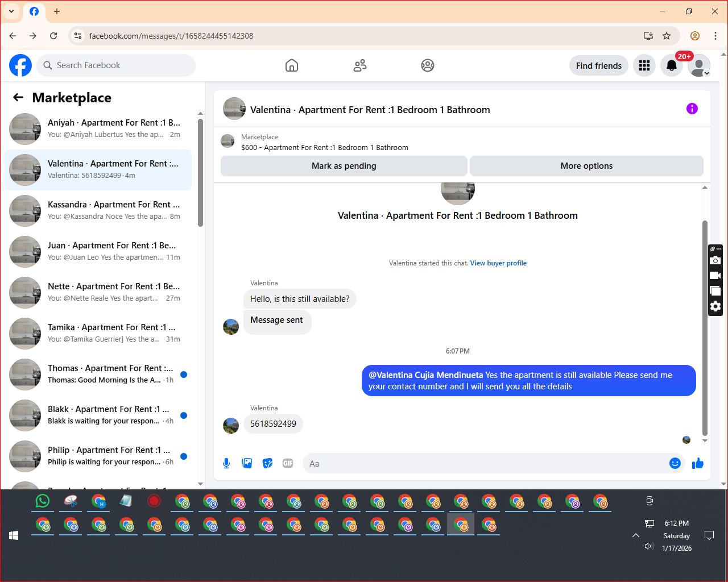Send a thumbs up like
Screen dimensions: 728x582
pos(698,463)
